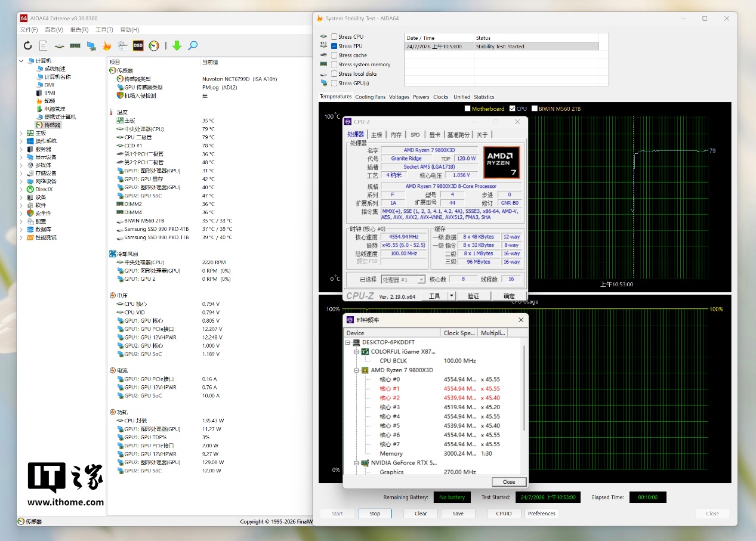
Task: Click the chip icon next to report icon
Action: click(59, 45)
